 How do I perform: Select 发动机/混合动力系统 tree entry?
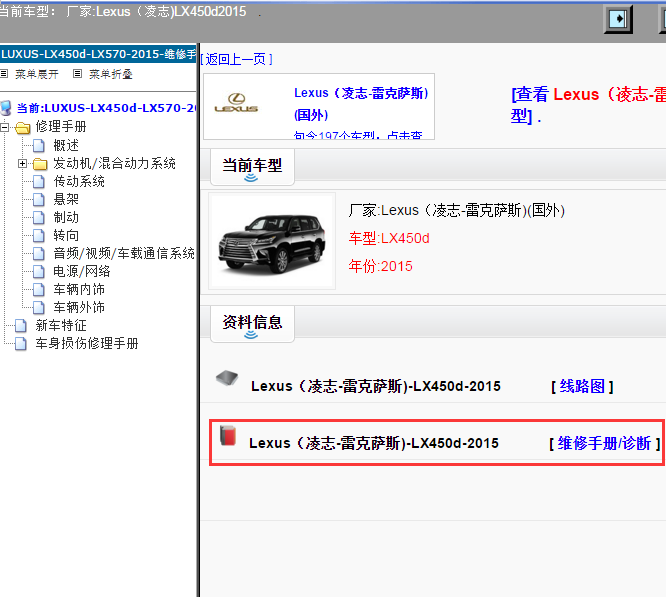tap(114, 163)
